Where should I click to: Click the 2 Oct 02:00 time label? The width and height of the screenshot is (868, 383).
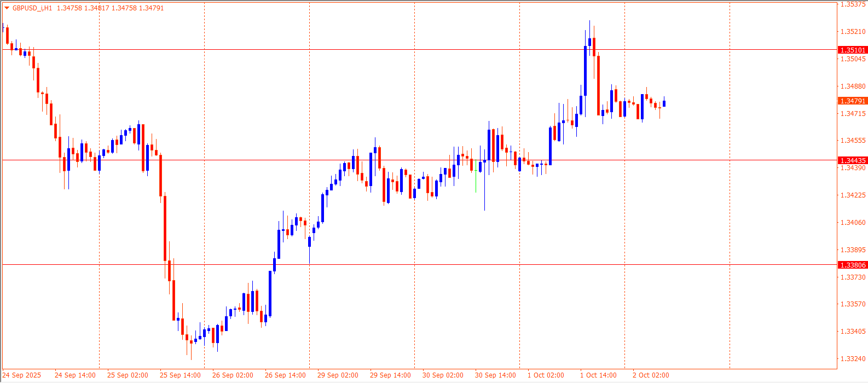pyautogui.click(x=651, y=375)
